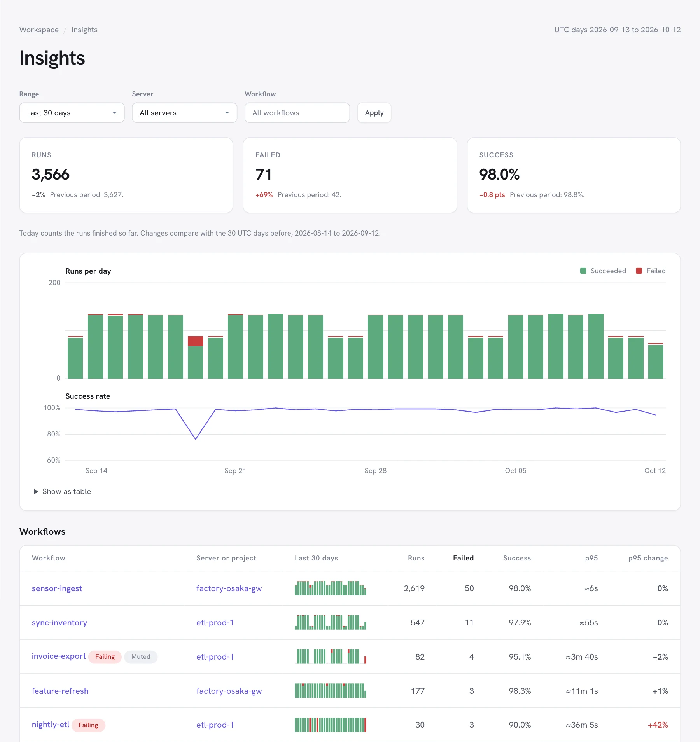
Task: Expand the Show as table disclosure
Action: [63, 491]
